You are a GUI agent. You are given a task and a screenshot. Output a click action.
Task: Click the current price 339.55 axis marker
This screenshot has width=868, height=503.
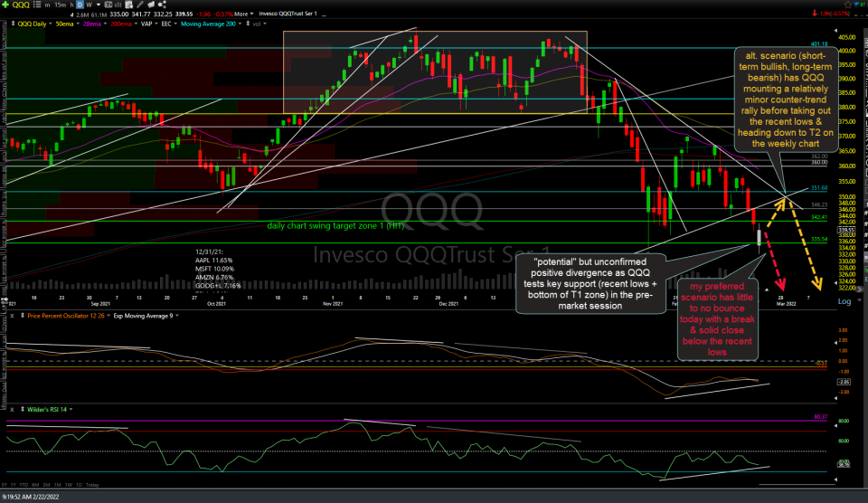tap(845, 230)
